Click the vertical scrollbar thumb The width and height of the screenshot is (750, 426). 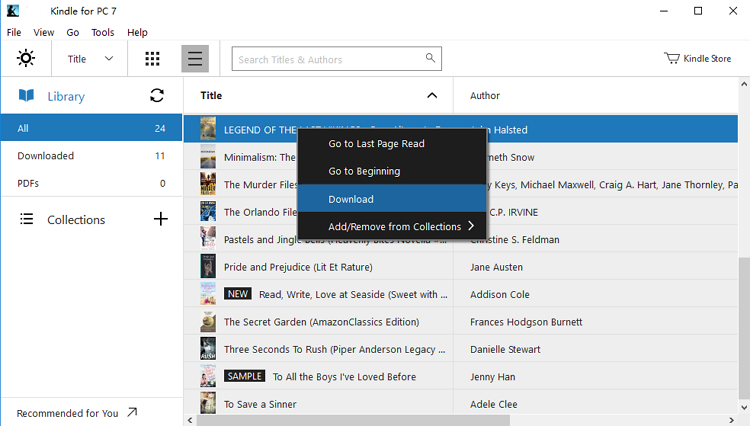tap(744, 328)
